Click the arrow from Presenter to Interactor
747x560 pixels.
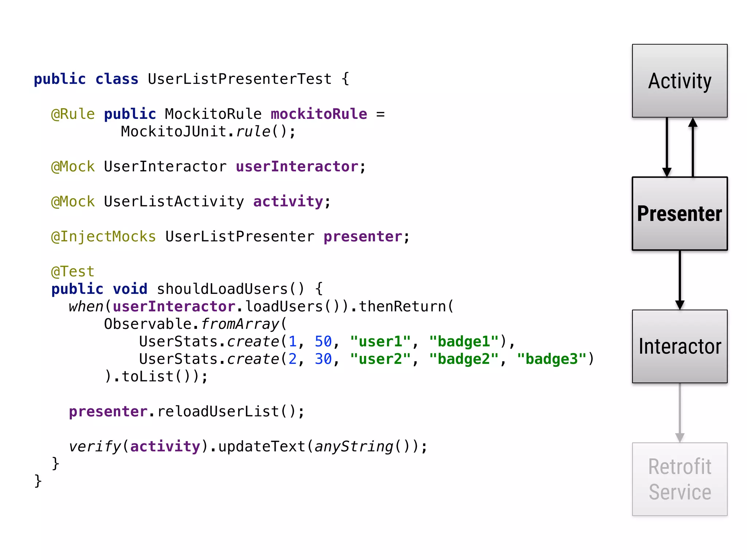coord(680,280)
